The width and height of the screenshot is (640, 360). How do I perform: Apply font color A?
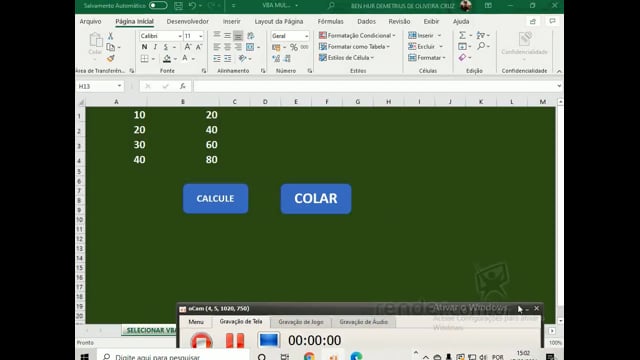[x=185, y=59]
